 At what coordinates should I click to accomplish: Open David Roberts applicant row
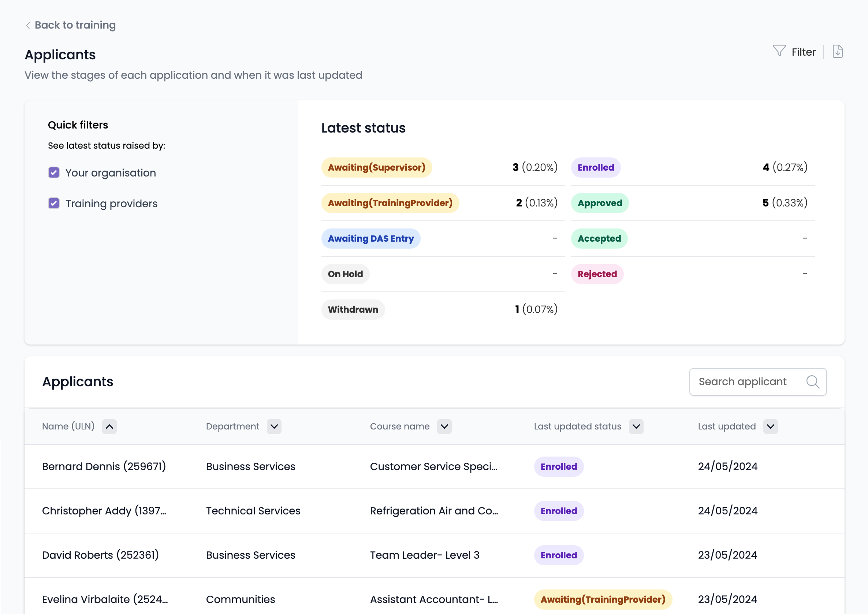click(x=100, y=555)
